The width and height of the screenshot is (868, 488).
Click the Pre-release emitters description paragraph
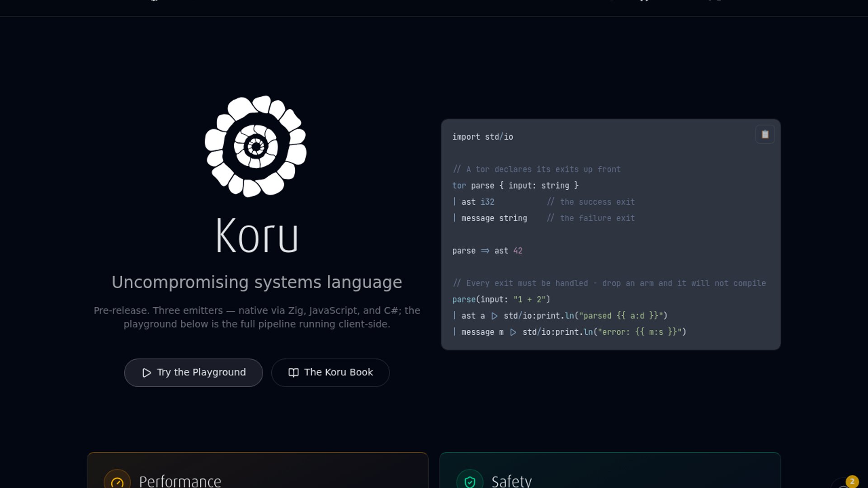(x=257, y=317)
